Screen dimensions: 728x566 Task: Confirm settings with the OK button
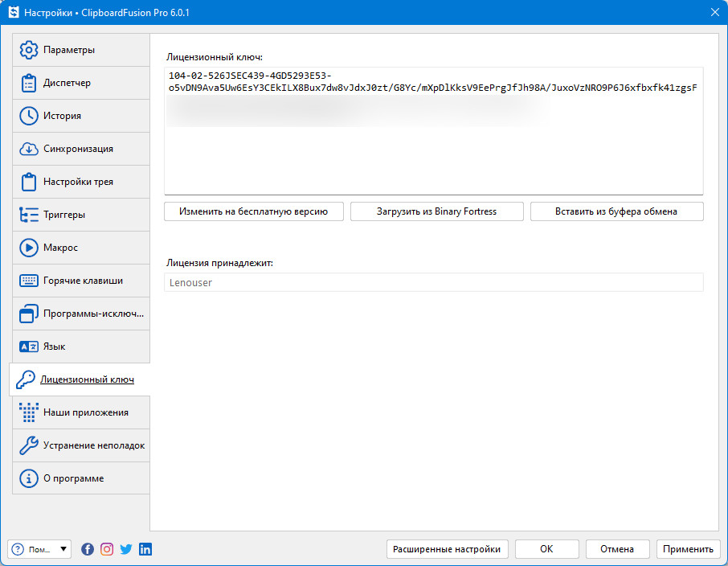coord(546,549)
